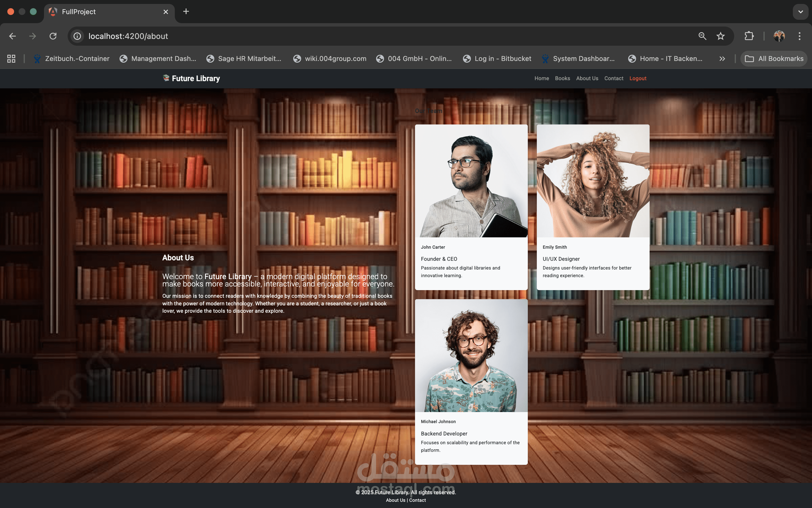Click the UI/UX Designer title
The image size is (812, 508).
561,259
